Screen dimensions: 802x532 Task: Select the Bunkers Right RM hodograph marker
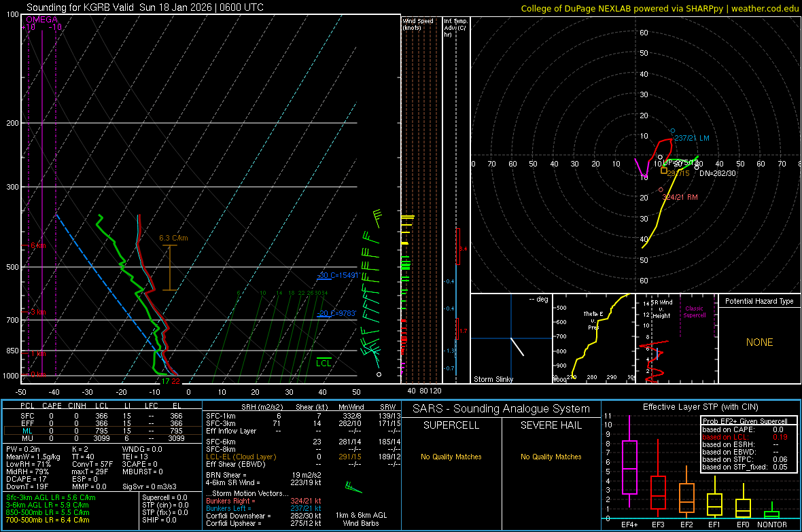(661, 190)
